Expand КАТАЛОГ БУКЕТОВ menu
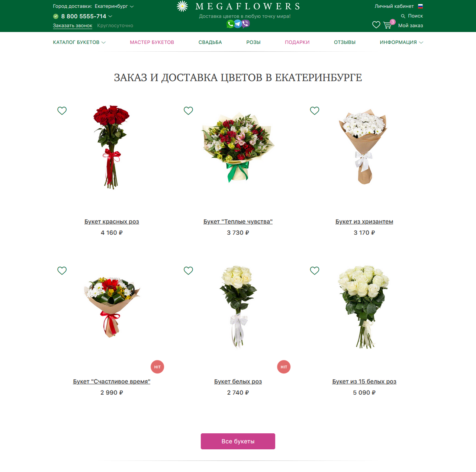The width and height of the screenshot is (476, 472). coord(79,42)
